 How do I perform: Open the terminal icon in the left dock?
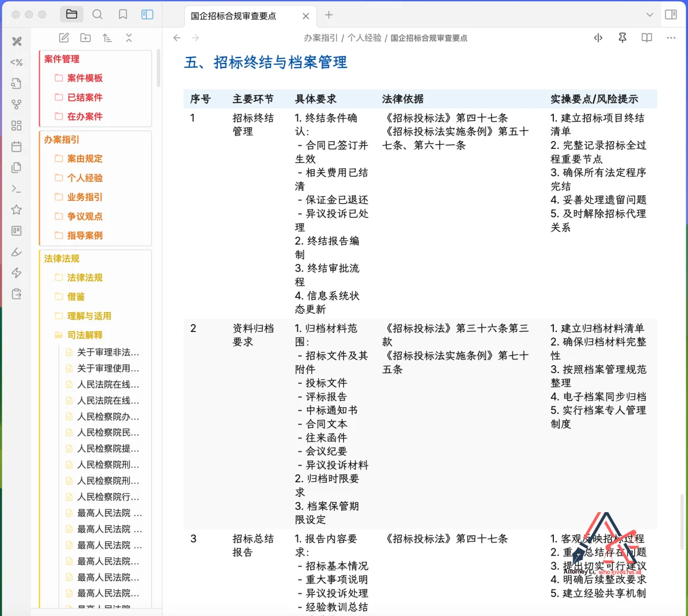coord(16,188)
